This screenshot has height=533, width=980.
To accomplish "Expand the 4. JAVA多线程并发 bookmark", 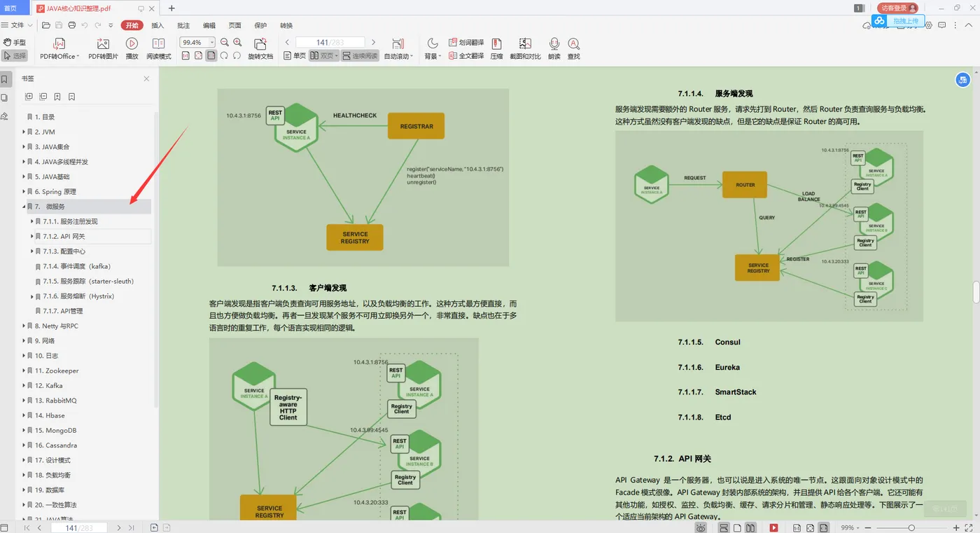I will [x=23, y=162].
